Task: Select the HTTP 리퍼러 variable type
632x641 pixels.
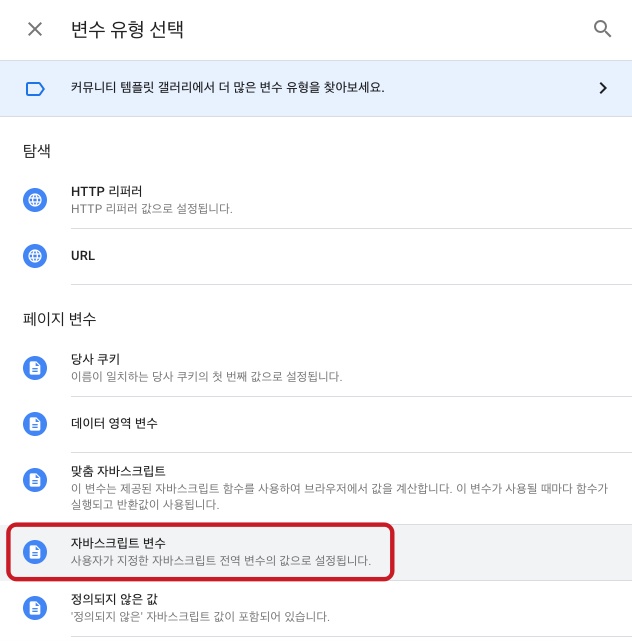Action: (x=316, y=200)
